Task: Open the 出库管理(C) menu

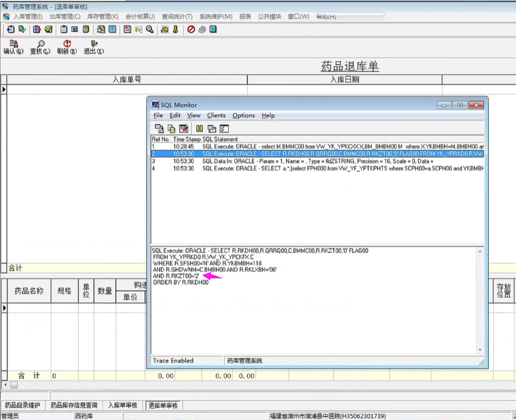Action: click(x=65, y=16)
